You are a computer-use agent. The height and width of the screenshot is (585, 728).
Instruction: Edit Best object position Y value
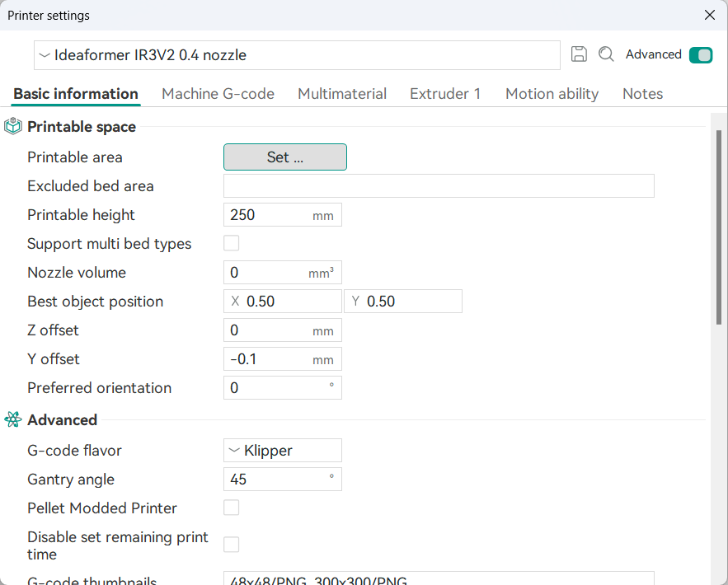(403, 301)
